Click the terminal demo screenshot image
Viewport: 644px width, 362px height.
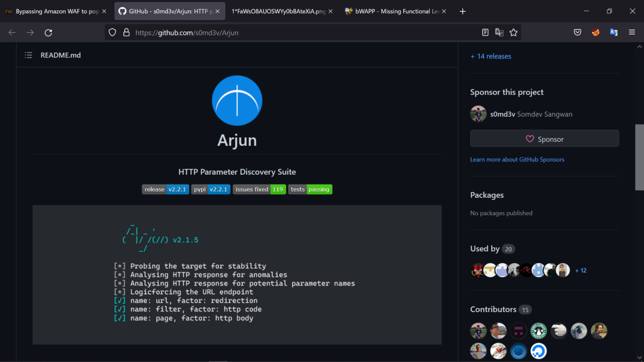click(x=237, y=275)
